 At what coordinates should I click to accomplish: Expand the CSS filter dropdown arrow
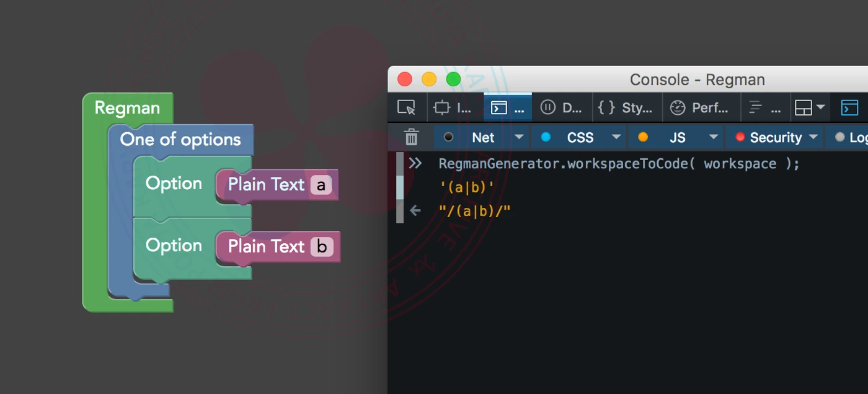click(x=616, y=137)
